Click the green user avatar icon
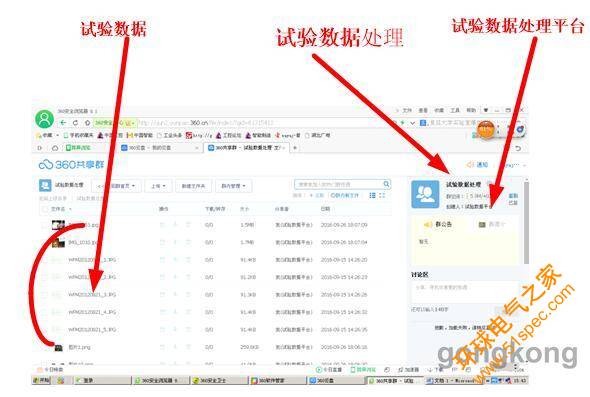Screen dimensions: 590x397 tap(44, 119)
